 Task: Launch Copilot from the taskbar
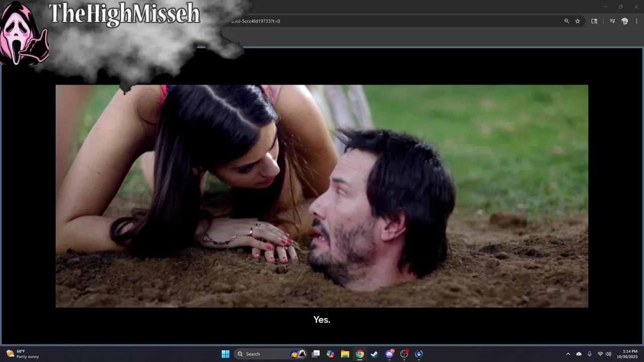[x=330, y=354]
